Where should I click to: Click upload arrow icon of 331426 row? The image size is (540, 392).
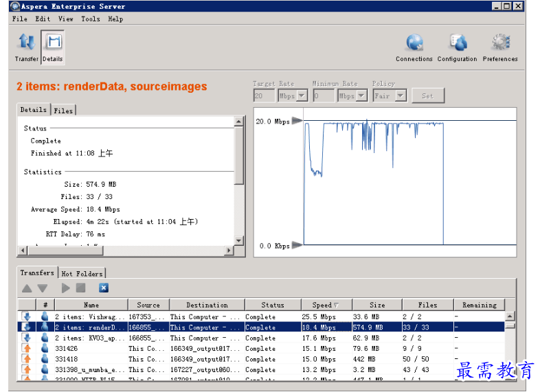(27, 348)
